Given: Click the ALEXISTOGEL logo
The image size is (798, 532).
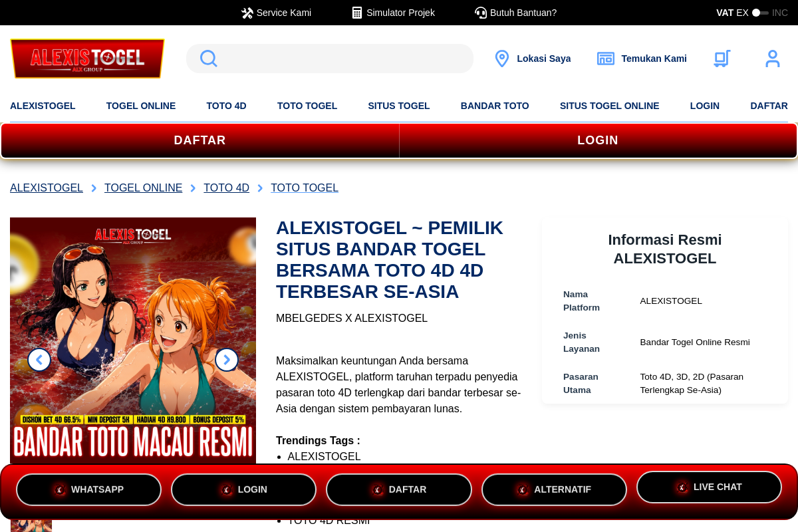Looking at the screenshot, I should [x=87, y=59].
